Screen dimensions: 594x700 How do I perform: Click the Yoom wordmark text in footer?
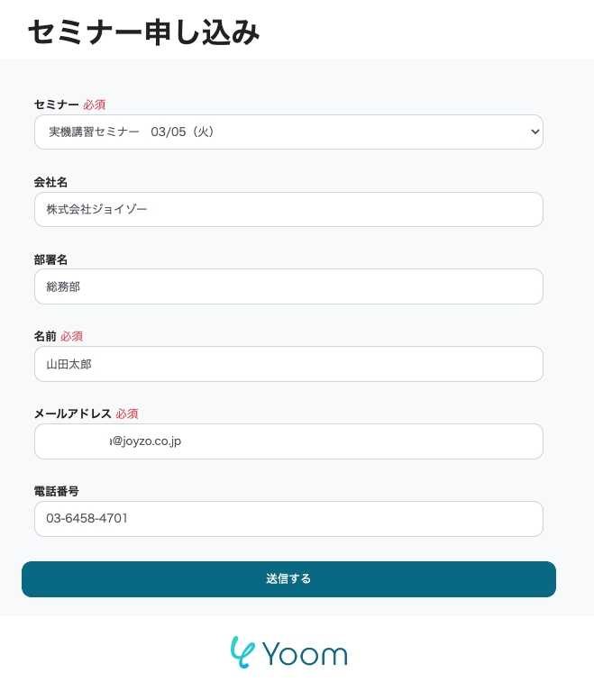click(x=305, y=654)
